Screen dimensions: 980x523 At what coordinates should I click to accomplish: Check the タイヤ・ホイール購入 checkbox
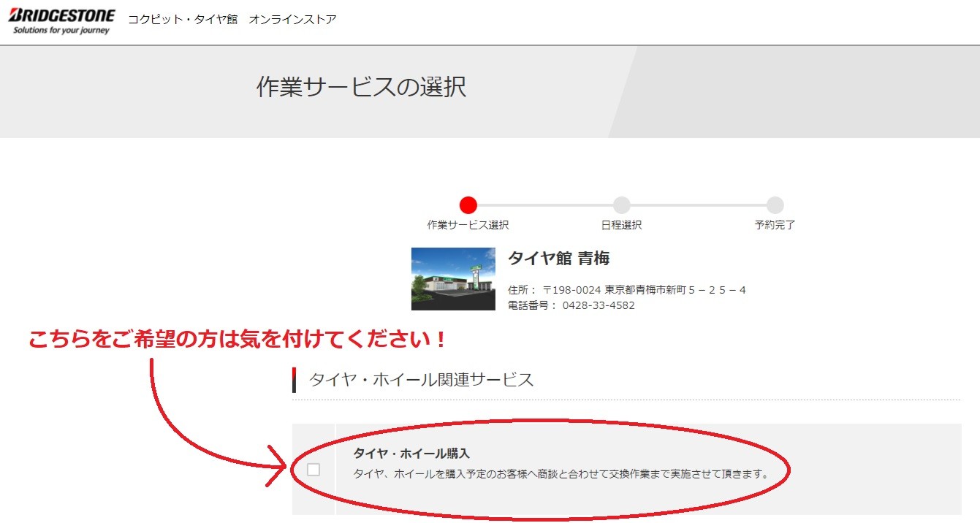[x=314, y=470]
